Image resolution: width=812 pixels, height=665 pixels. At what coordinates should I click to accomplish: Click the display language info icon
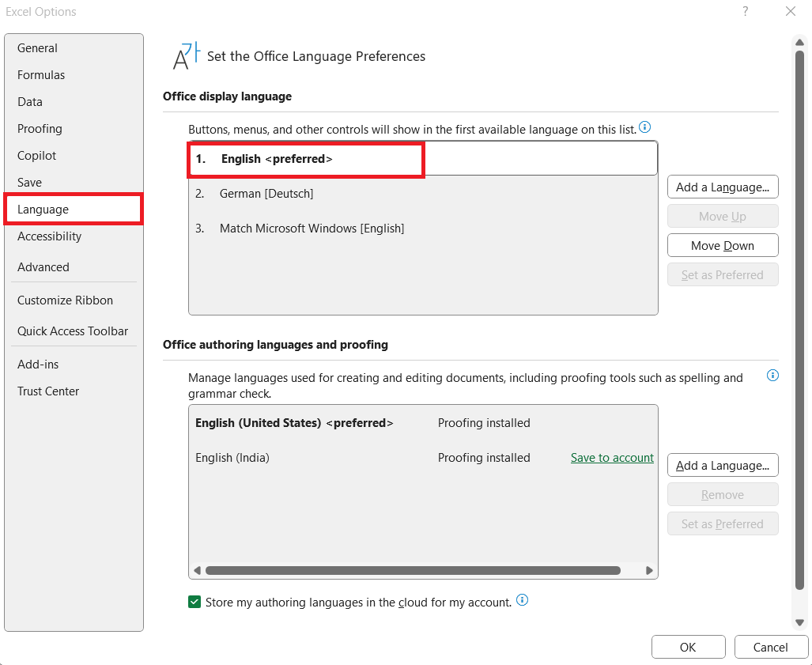[x=644, y=127]
